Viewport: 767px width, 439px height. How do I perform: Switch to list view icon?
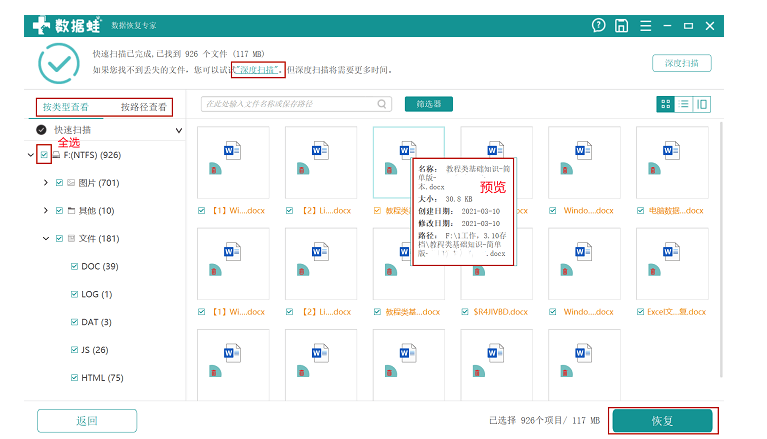685,104
